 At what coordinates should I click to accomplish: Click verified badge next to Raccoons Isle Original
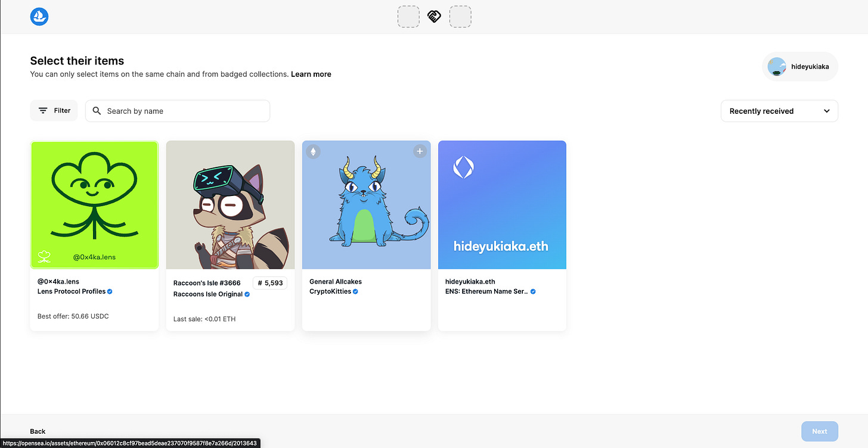click(247, 294)
